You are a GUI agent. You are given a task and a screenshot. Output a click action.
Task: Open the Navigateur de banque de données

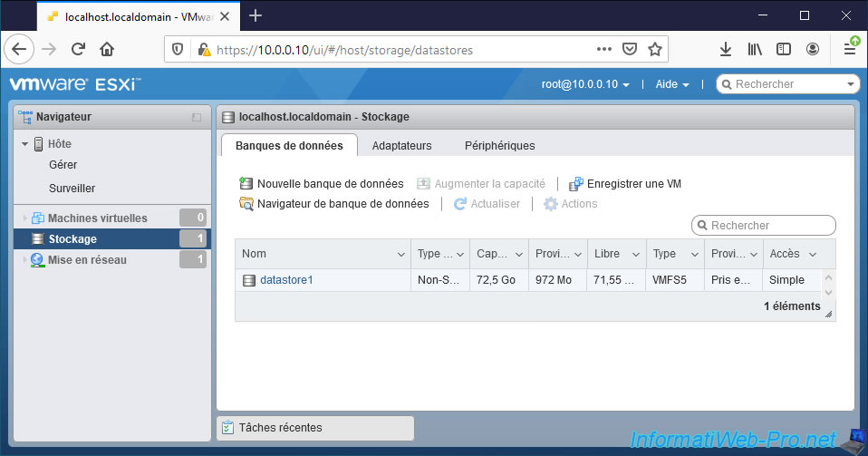point(333,204)
